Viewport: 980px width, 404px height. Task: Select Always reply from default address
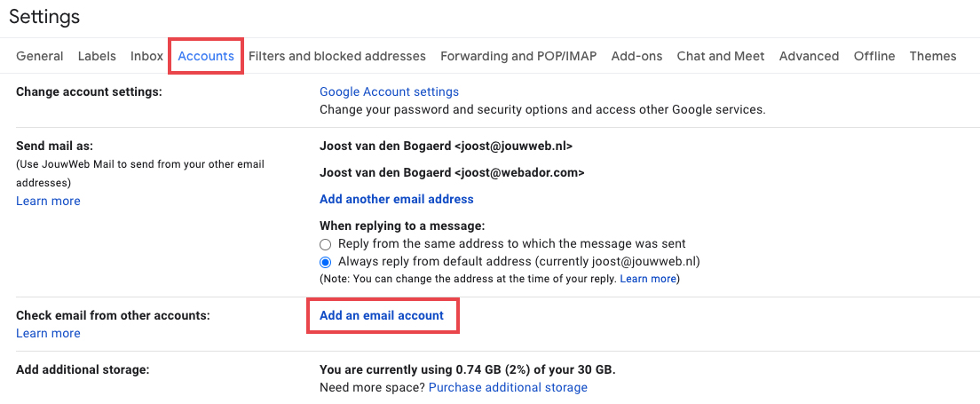coord(326,262)
